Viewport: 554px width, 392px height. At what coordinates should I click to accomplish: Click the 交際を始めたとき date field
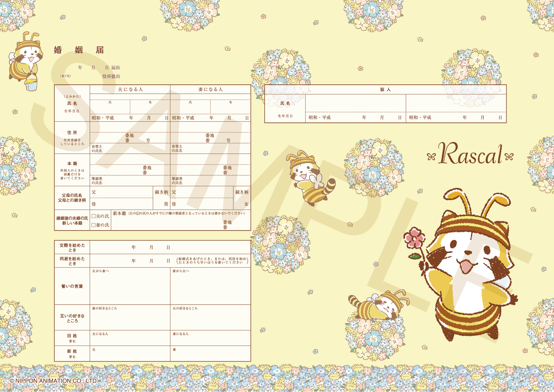[x=170, y=247]
